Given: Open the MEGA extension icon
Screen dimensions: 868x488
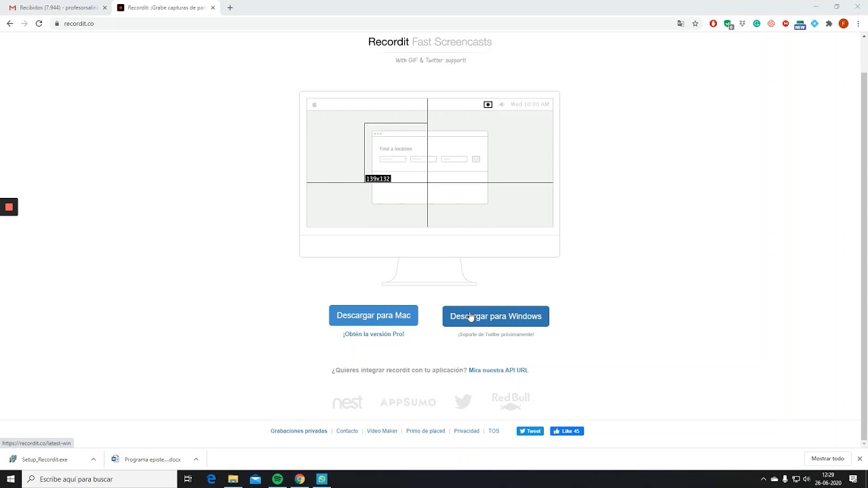Looking at the screenshot, I should pos(786,24).
